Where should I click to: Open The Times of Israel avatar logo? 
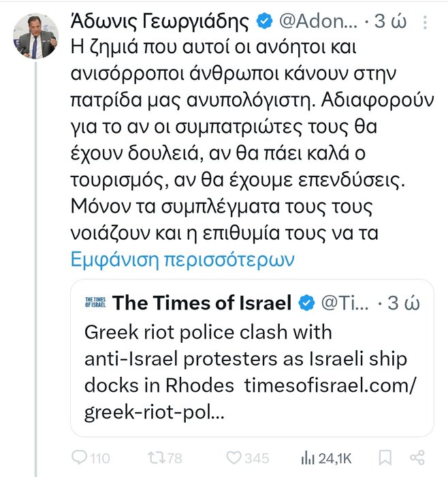click(95, 303)
